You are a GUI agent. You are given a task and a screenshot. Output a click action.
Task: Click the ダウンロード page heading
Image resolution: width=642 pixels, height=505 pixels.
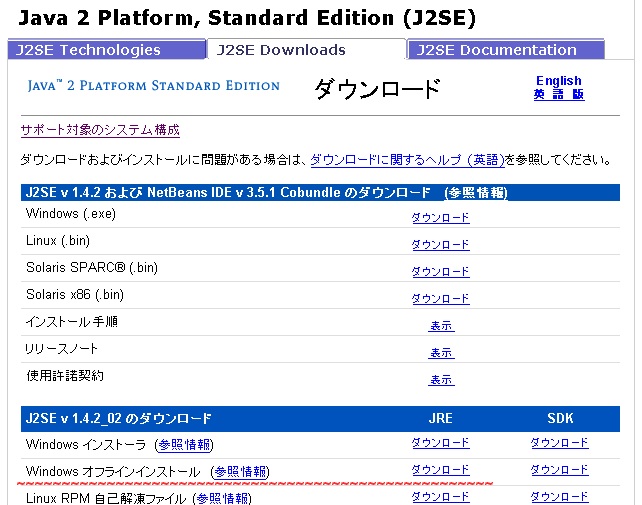(378, 88)
